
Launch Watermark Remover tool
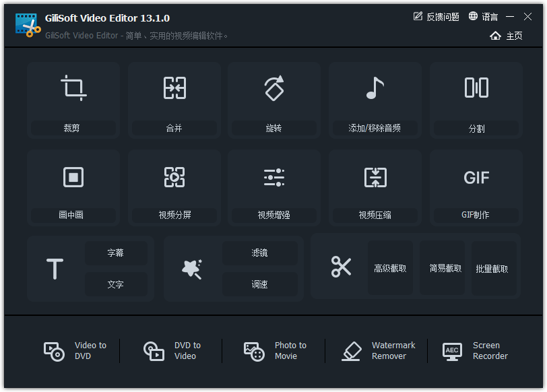coord(379,351)
